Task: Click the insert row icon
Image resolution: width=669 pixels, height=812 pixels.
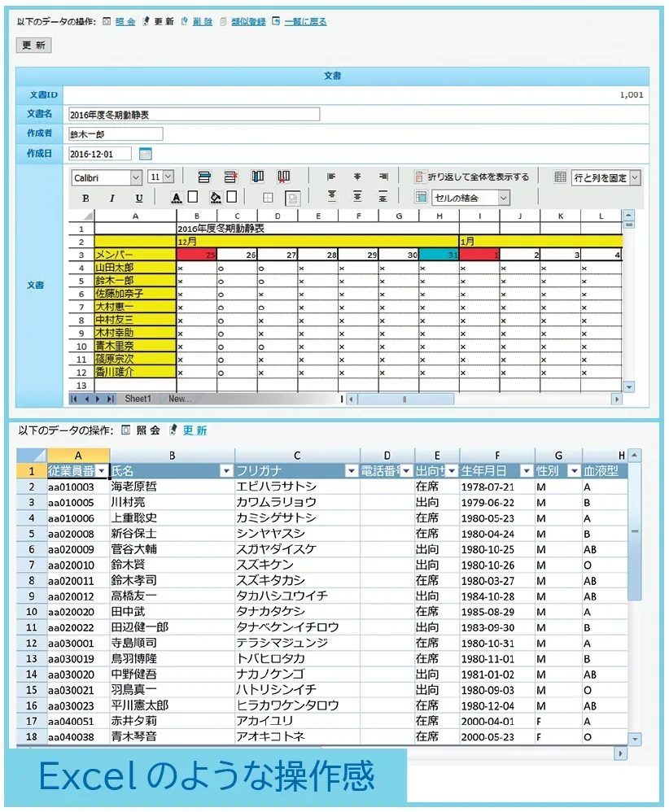Action: [x=204, y=177]
